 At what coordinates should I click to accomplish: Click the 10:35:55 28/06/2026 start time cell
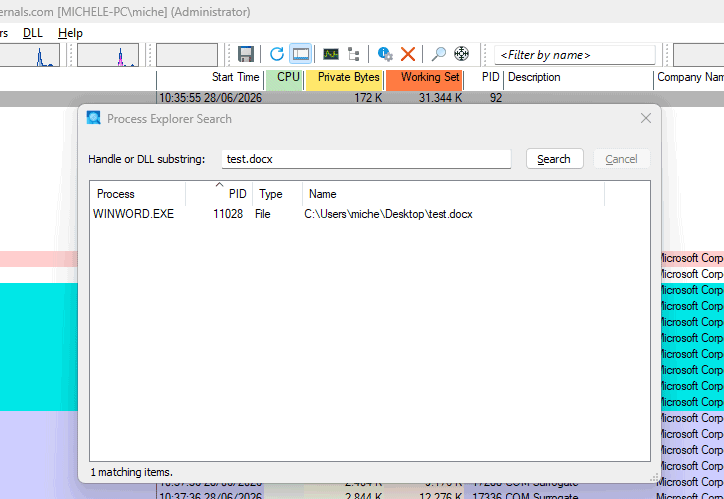tap(211, 98)
